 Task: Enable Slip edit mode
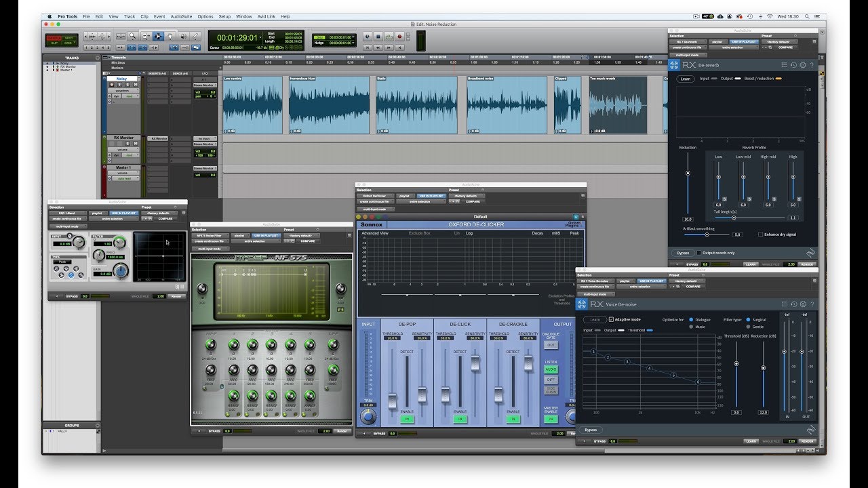point(53,44)
